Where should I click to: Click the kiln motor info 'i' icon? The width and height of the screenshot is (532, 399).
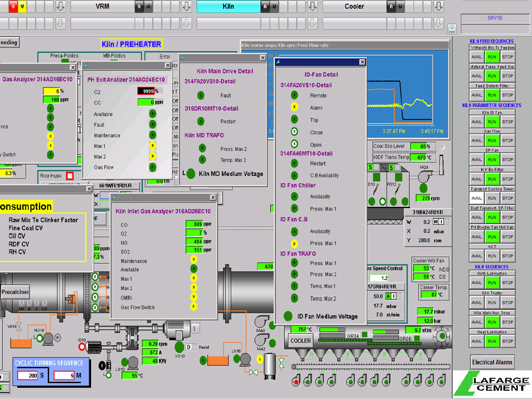(195, 327)
